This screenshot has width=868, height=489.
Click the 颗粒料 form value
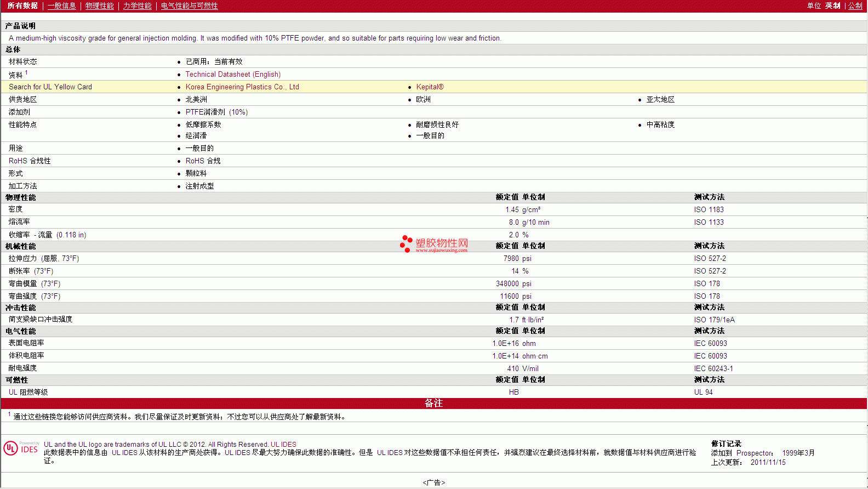(196, 173)
